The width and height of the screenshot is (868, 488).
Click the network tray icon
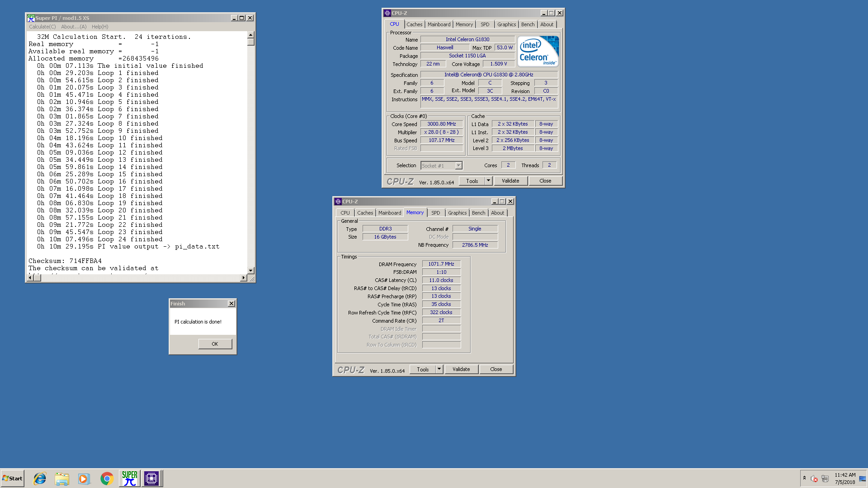[x=825, y=479]
